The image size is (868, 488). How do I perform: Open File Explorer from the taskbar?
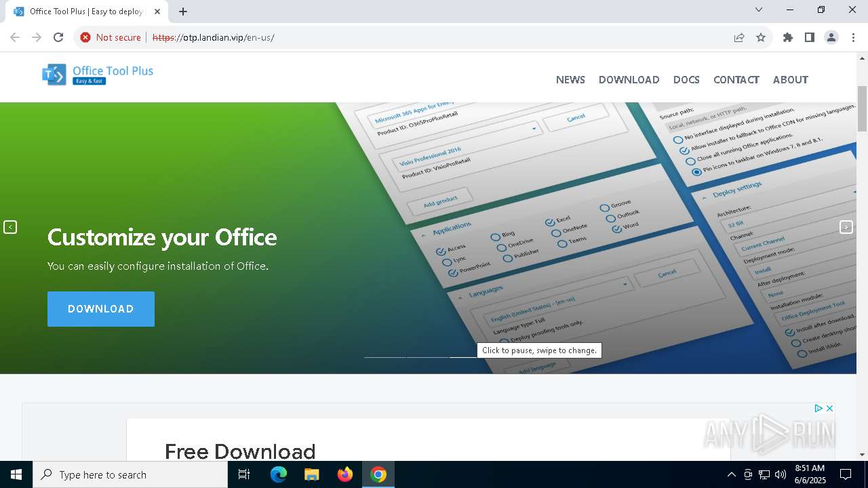(x=311, y=474)
